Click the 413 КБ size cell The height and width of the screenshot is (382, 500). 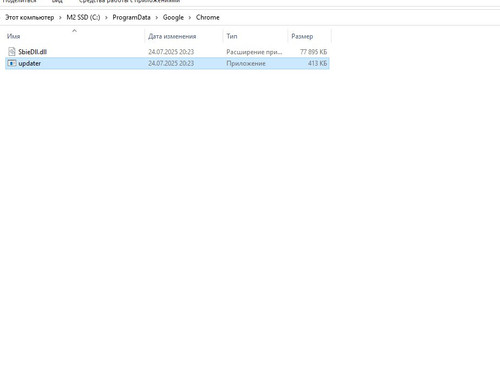tap(317, 63)
